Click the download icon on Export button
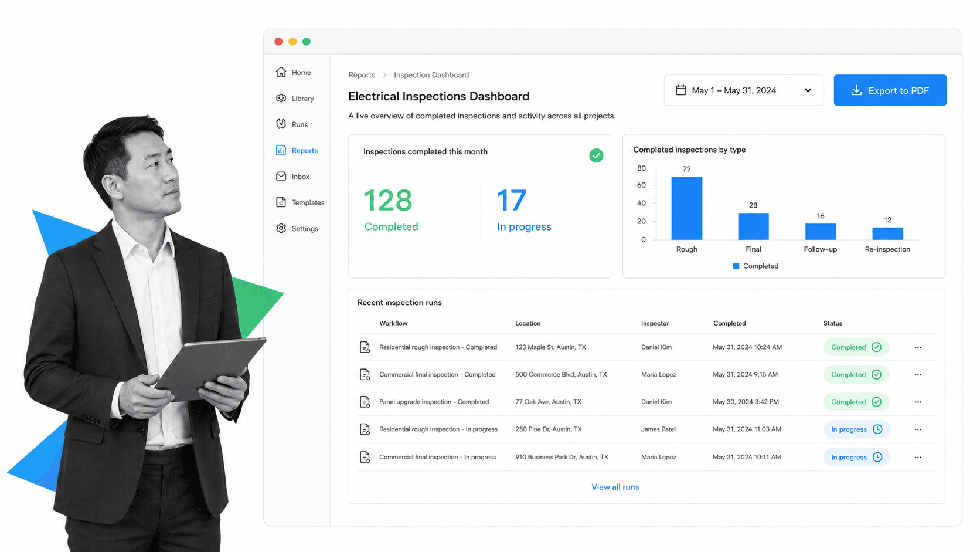Screen dimensions: 980x552 pyautogui.click(x=856, y=90)
